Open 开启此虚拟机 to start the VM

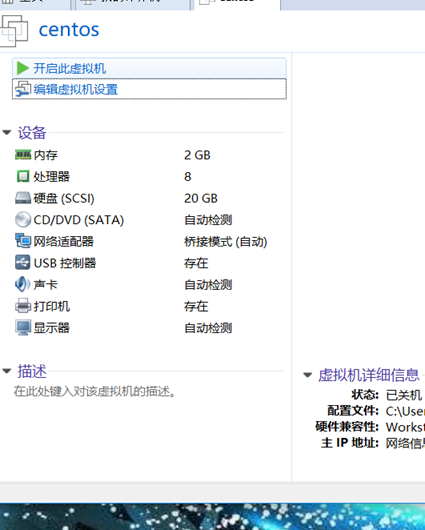point(149,68)
